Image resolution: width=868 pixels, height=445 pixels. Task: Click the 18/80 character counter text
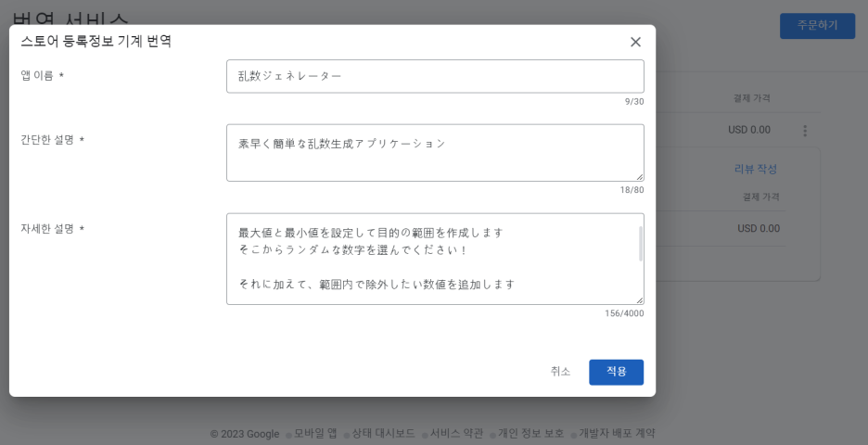[632, 190]
